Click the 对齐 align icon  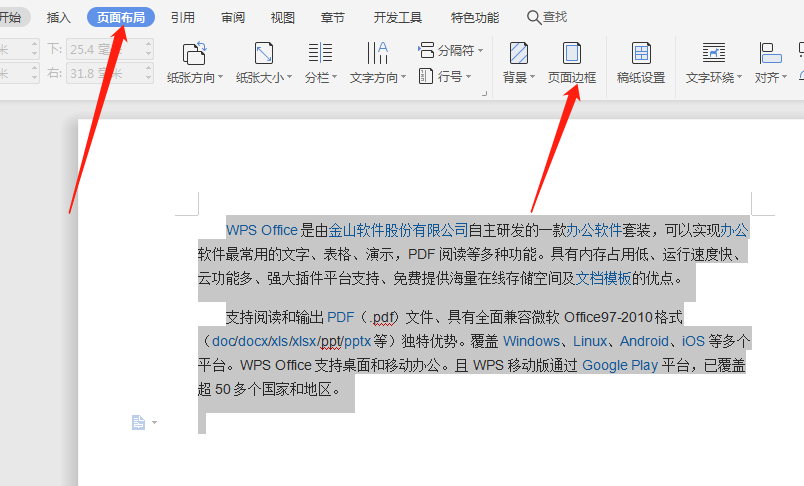(770, 53)
